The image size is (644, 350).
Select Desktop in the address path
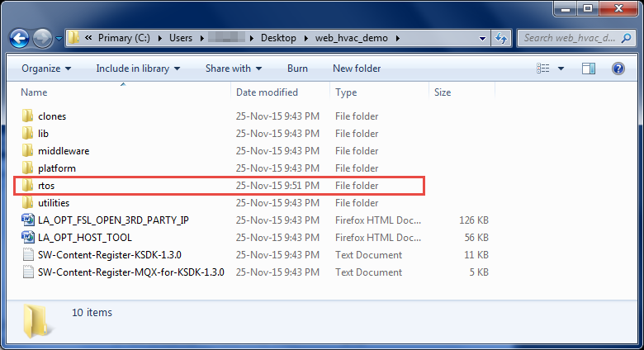(278, 38)
